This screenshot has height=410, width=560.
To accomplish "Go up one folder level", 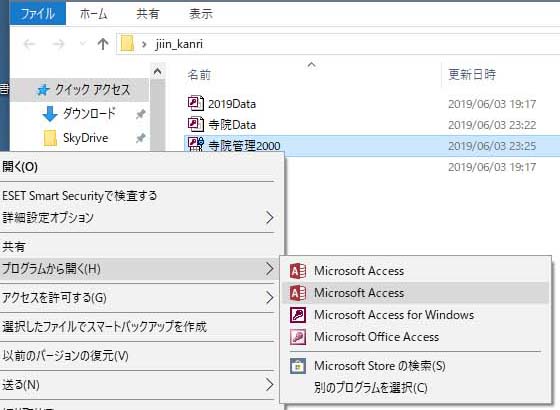I will click(x=103, y=44).
